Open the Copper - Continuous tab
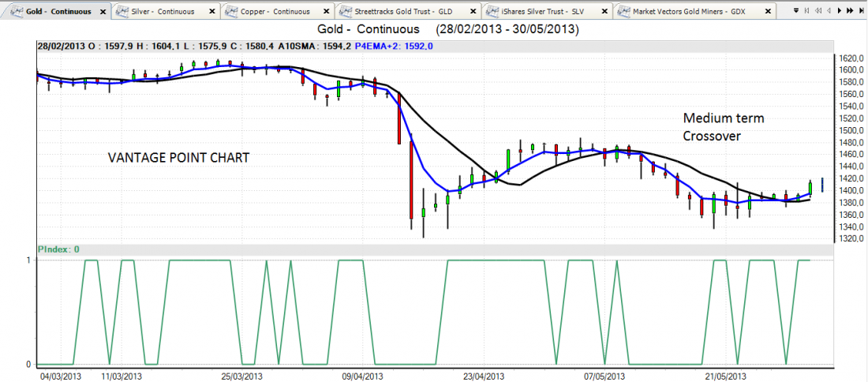Viewport: 868px width, 382px height. 278,12
